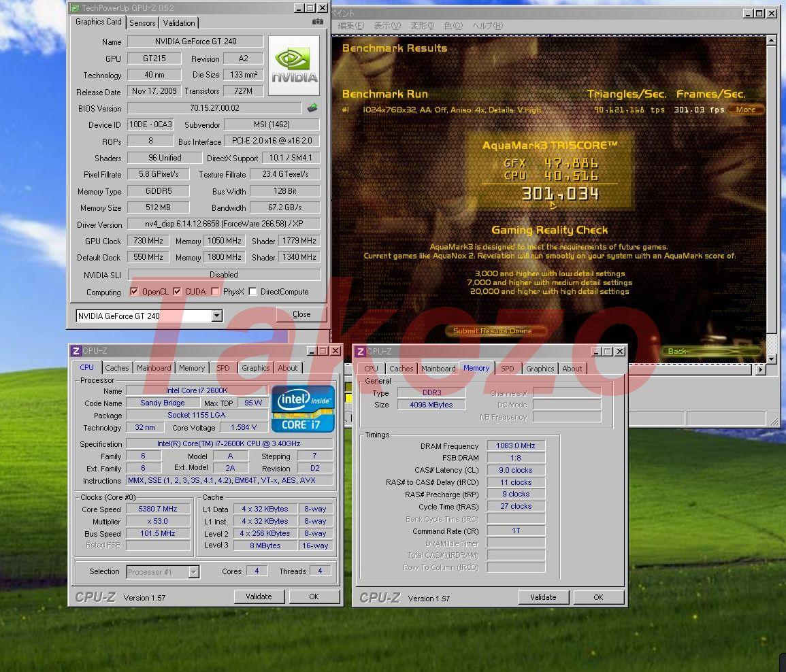The height and width of the screenshot is (672, 786).
Task: Open Memory tab in left CPU-Z window
Action: tap(192, 368)
